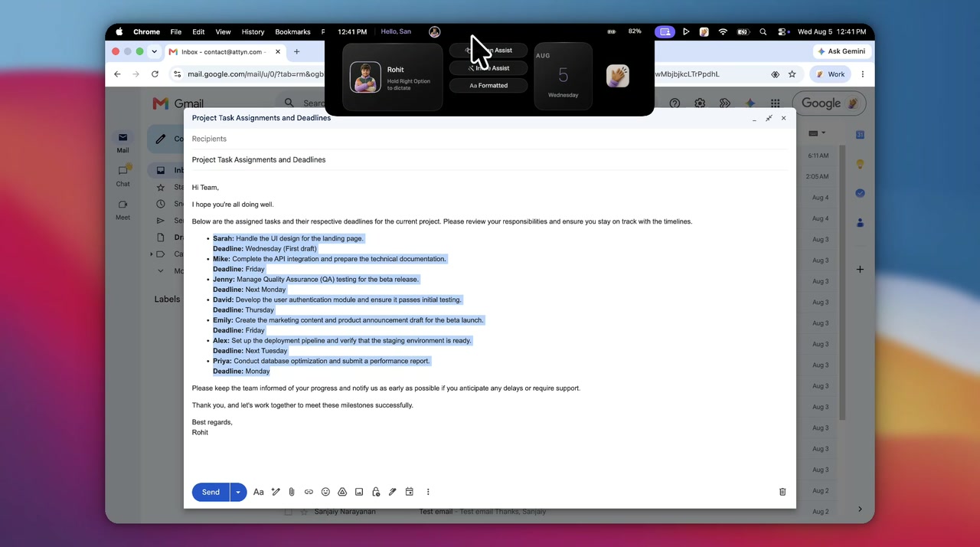Open Google Calendar in the side panel
The width and height of the screenshot is (980, 547).
point(860,135)
